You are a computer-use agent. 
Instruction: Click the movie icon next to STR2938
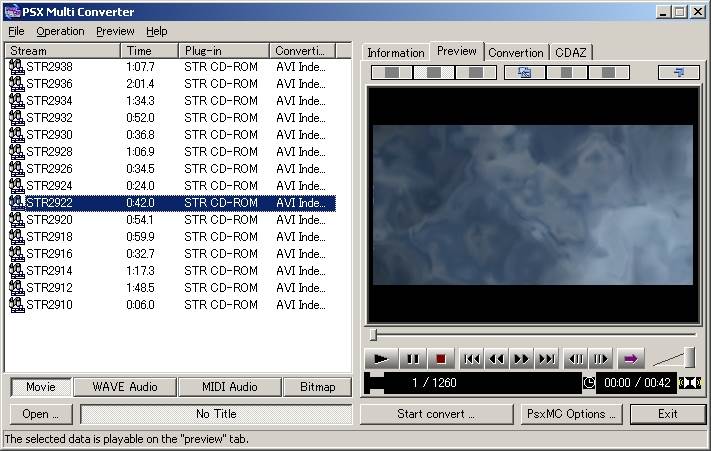(x=17, y=67)
